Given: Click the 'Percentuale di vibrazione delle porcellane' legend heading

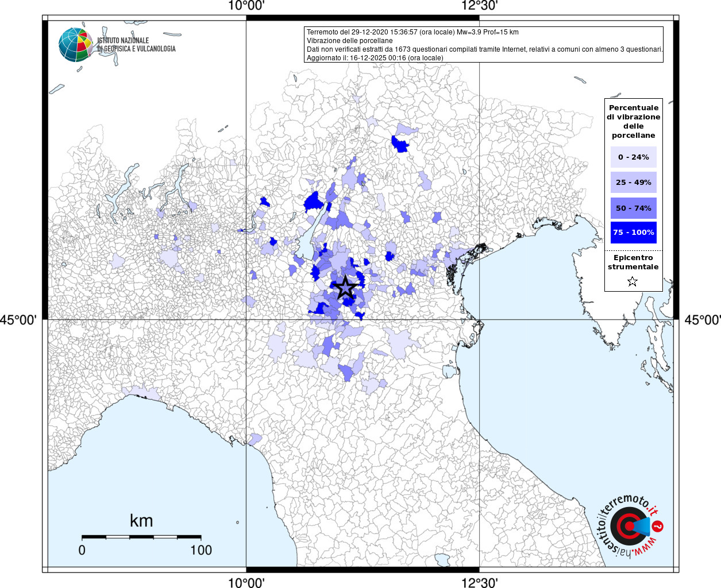Looking at the screenshot, I should [633, 121].
